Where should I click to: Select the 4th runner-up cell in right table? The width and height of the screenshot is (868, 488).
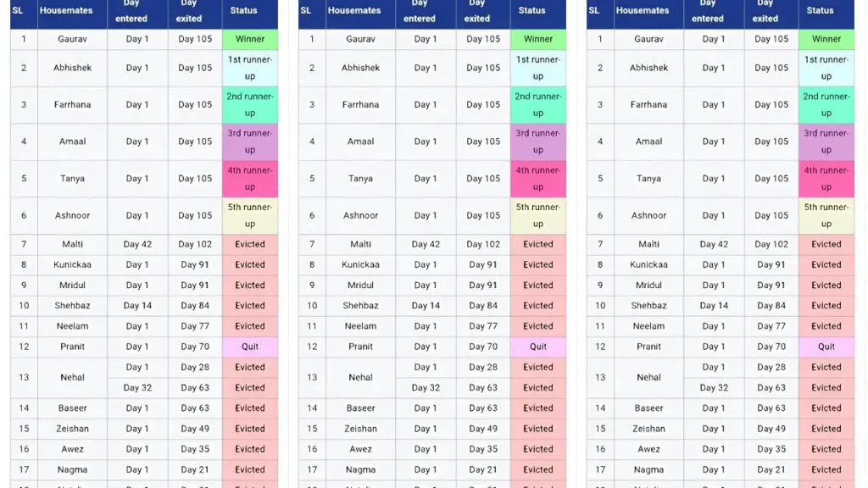(x=826, y=179)
